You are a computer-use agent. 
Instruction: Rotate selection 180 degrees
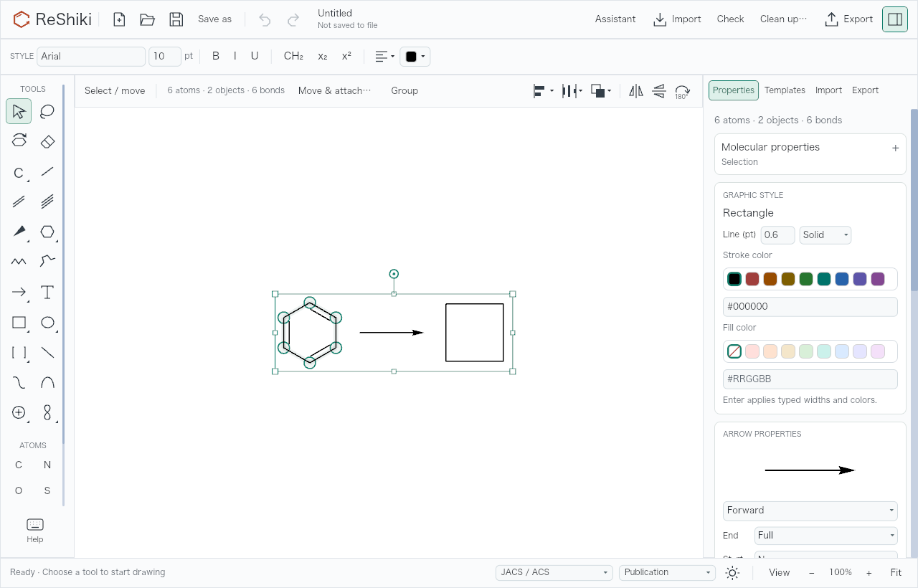point(682,91)
